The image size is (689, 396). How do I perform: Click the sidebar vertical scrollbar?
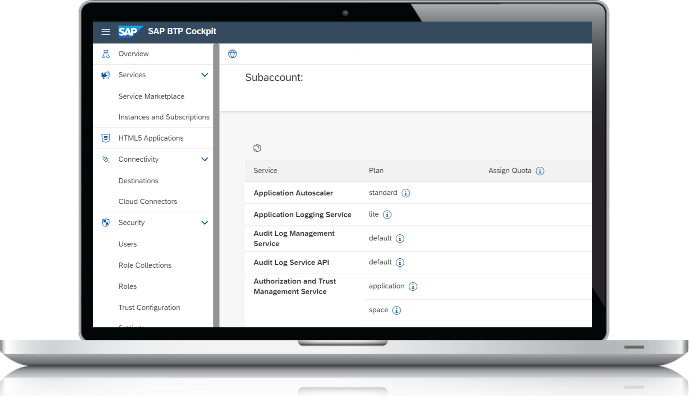tap(216, 185)
